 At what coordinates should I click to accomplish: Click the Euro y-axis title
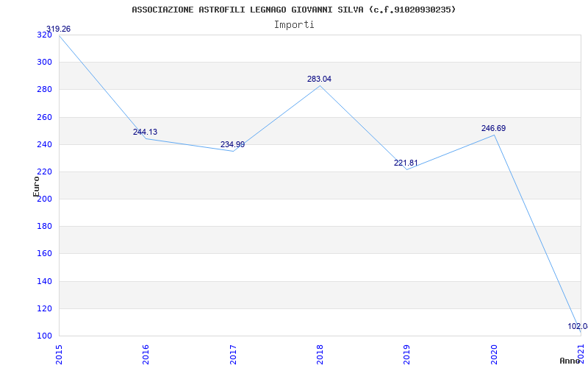click(x=36, y=186)
